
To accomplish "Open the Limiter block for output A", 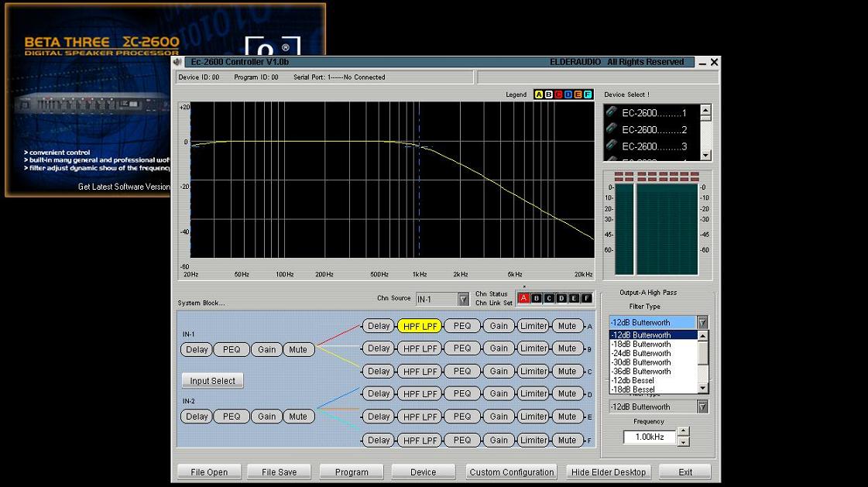I will [x=533, y=326].
